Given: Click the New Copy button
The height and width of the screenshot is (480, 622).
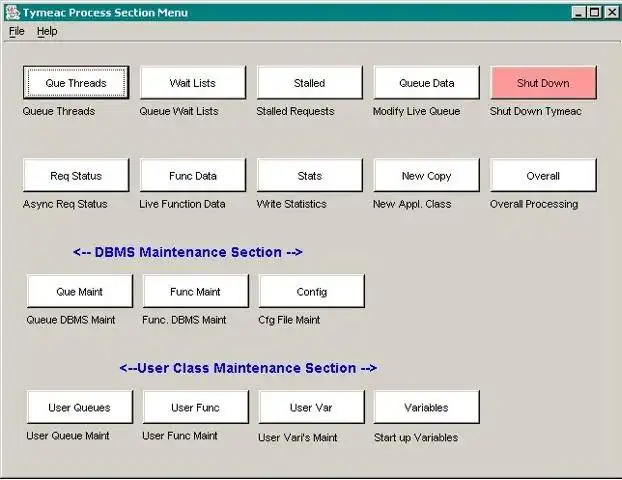Looking at the screenshot, I should pos(426,175).
